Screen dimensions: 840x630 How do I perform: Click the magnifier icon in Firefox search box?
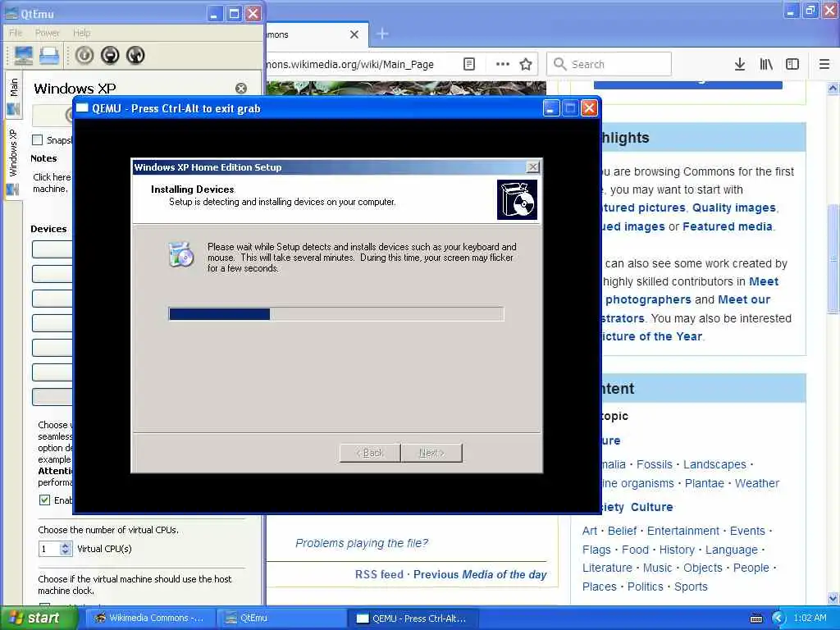pos(559,64)
